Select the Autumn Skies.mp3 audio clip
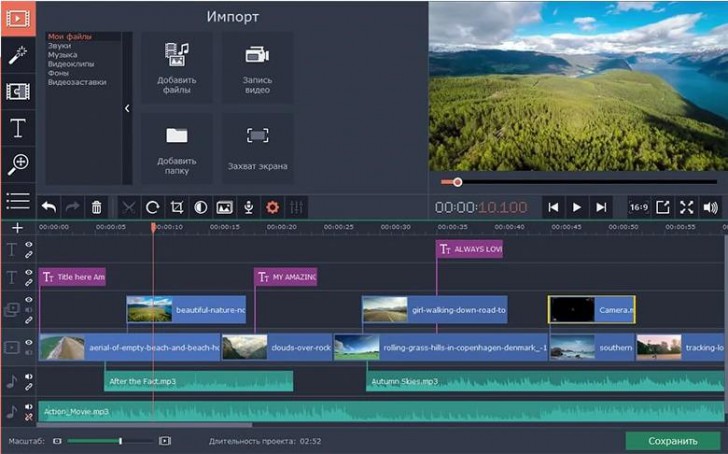 click(x=545, y=381)
